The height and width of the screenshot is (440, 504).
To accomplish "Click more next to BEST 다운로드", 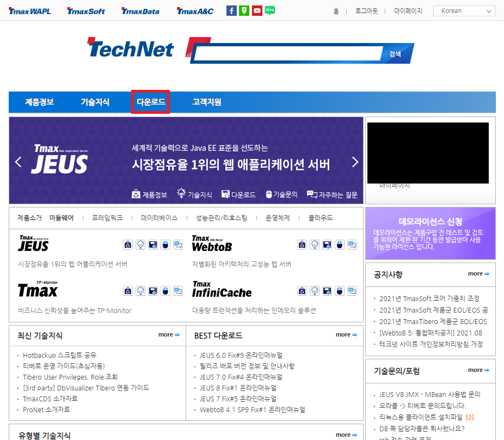I will [x=347, y=334].
